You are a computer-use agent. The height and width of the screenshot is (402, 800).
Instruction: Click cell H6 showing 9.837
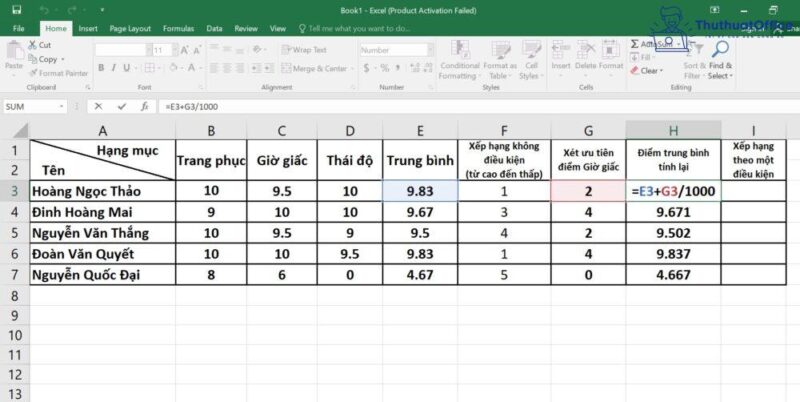pos(673,254)
